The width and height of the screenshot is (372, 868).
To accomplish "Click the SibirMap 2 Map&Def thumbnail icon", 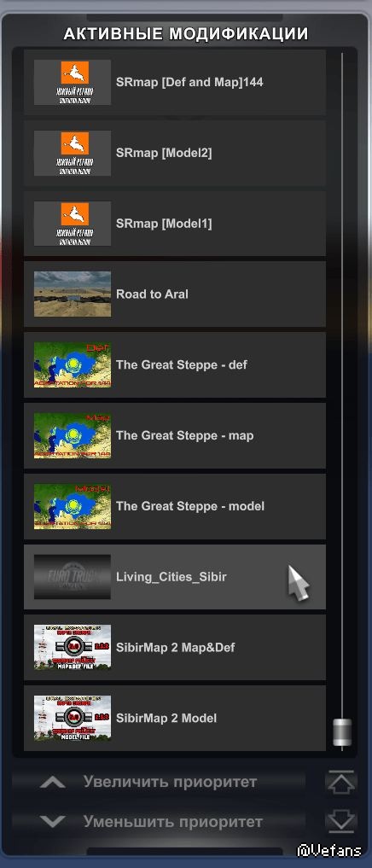I will 73,648.
